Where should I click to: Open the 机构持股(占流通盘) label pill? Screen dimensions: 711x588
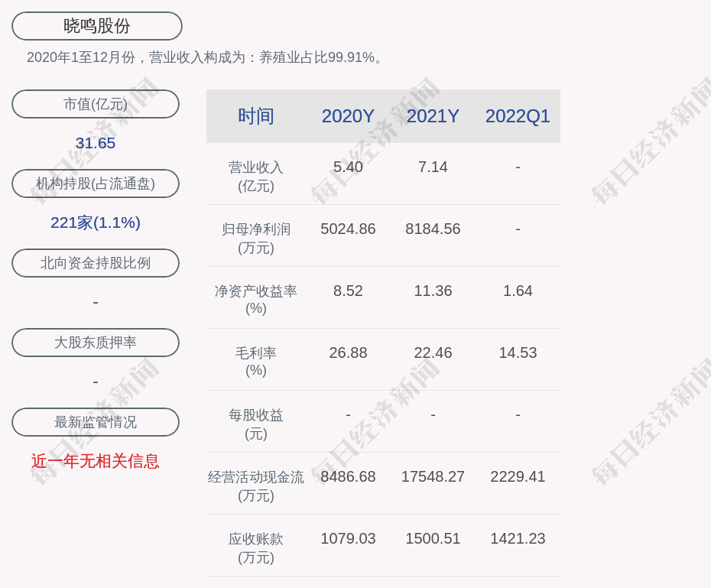[96, 184]
